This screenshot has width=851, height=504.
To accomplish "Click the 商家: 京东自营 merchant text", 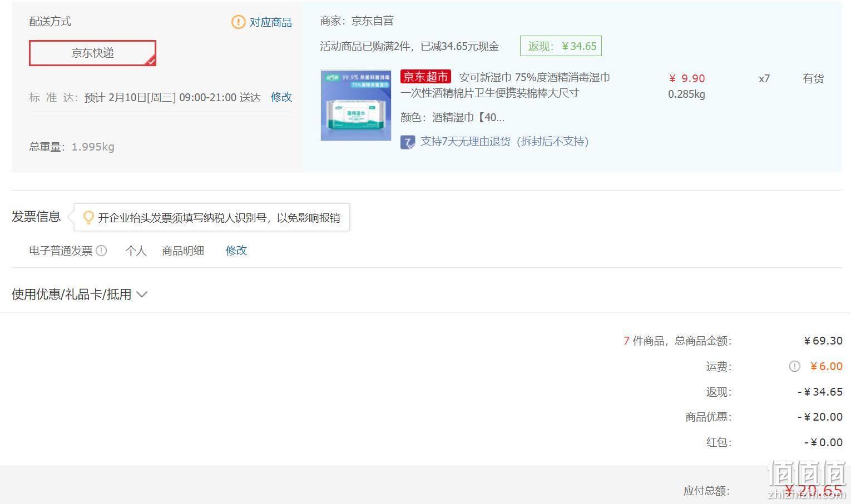I will pos(357,21).
